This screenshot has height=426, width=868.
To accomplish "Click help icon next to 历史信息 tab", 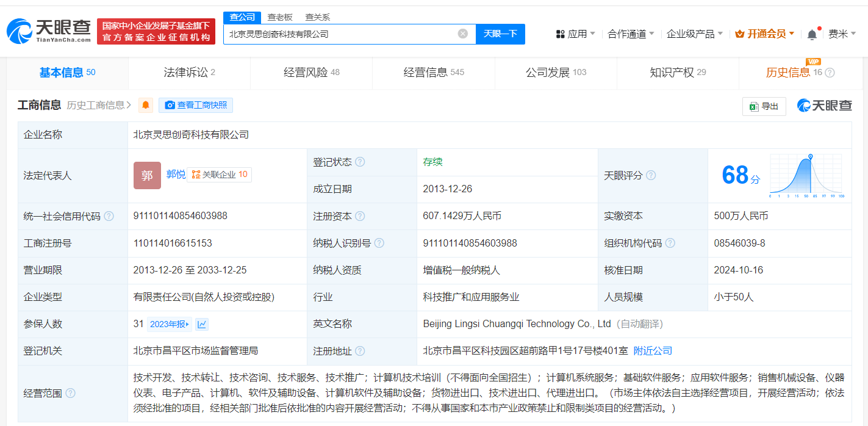I will click(830, 73).
